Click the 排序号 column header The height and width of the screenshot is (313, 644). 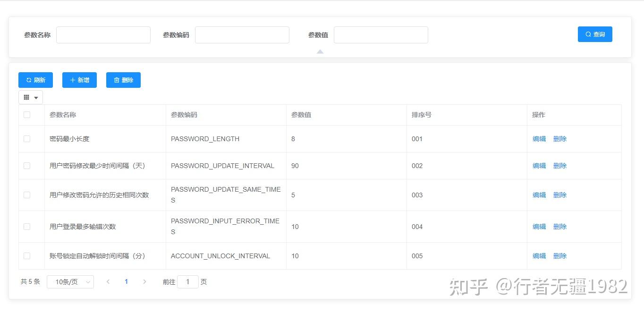(467, 115)
